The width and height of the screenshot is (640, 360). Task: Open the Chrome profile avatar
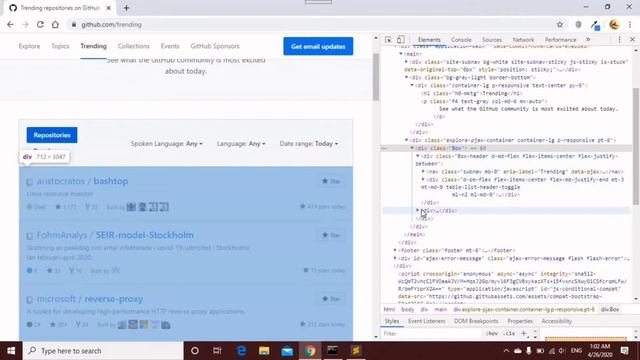pyautogui.click(x=614, y=24)
